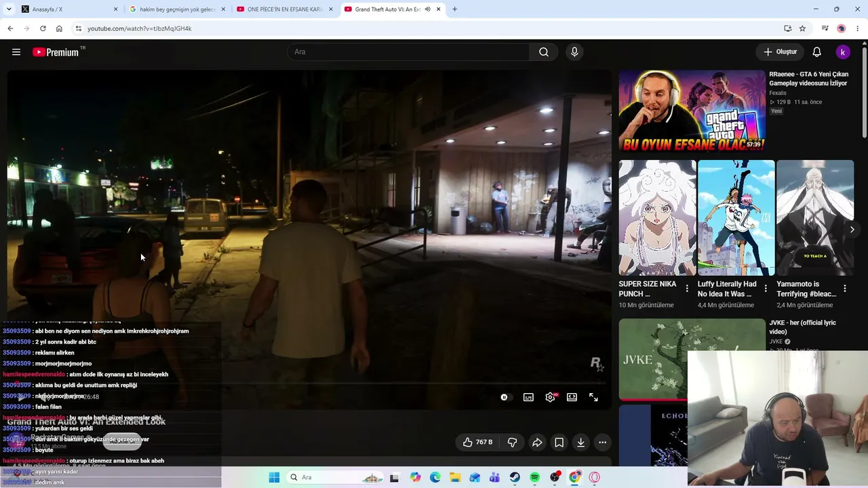Open Opera GX from the taskbar
868x488 pixels.
click(x=595, y=477)
